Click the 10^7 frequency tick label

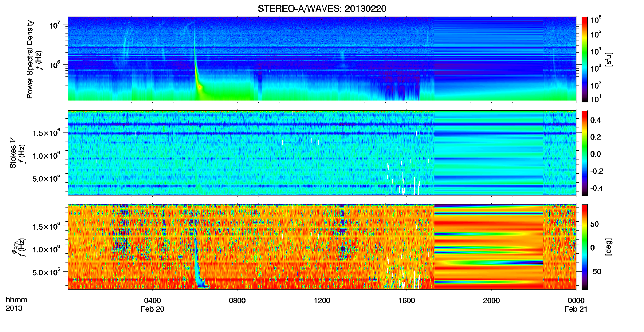point(55,25)
